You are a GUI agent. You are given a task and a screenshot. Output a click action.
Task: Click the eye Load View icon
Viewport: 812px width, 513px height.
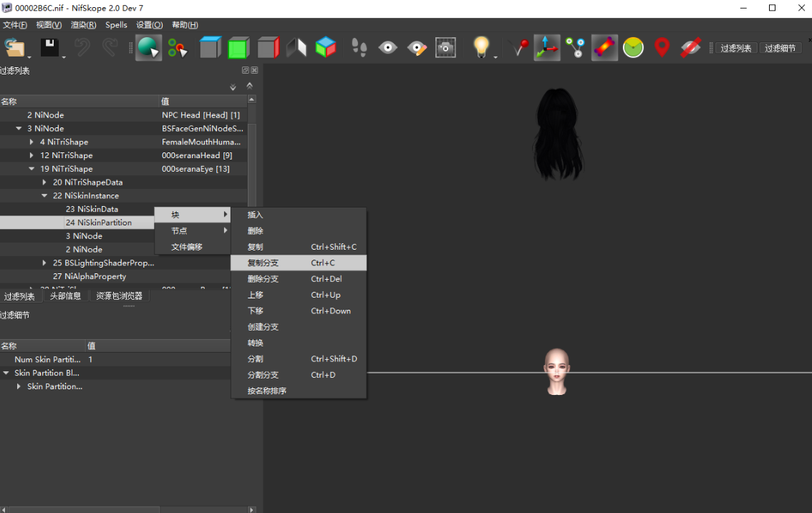click(x=387, y=48)
